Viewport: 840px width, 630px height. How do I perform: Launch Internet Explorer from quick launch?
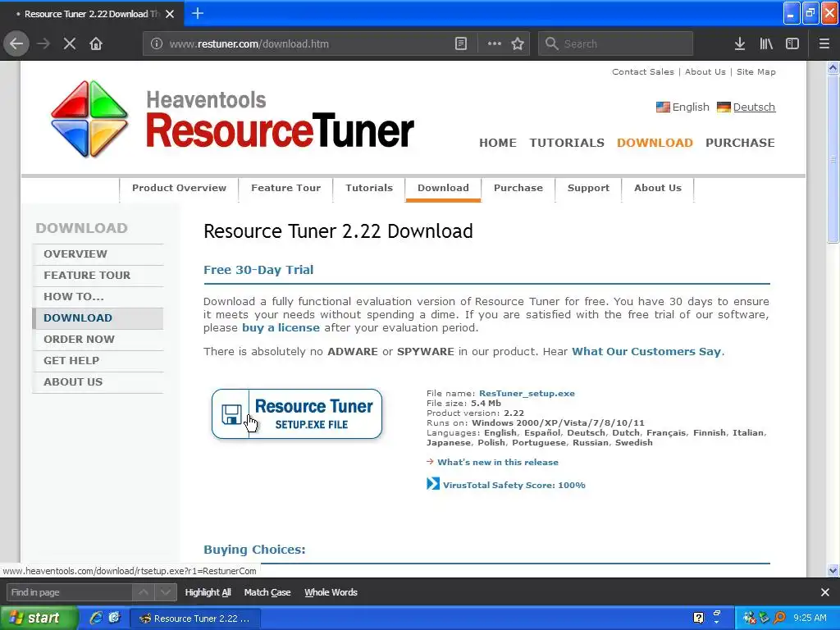[97, 618]
